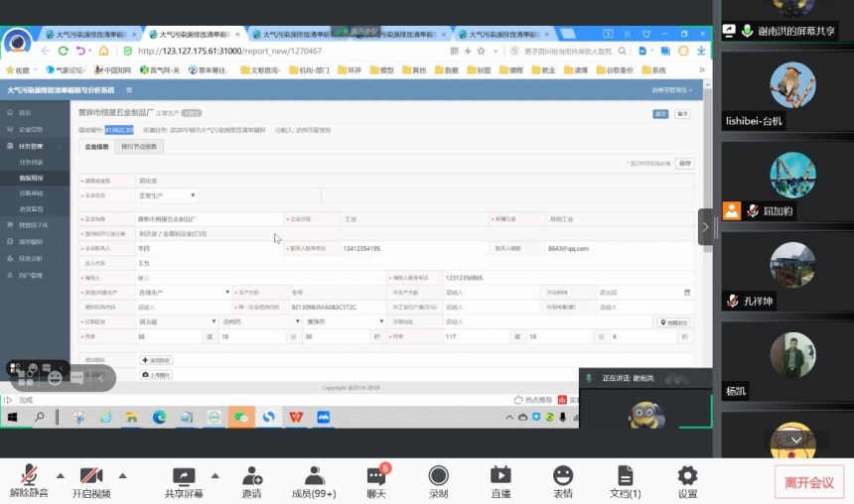
Task: Expand the video options arrow
Action: pyautogui.click(x=122, y=475)
